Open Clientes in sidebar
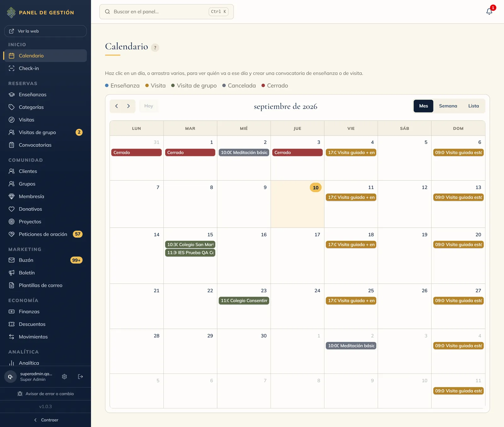The height and width of the screenshot is (427, 504). tap(45, 171)
